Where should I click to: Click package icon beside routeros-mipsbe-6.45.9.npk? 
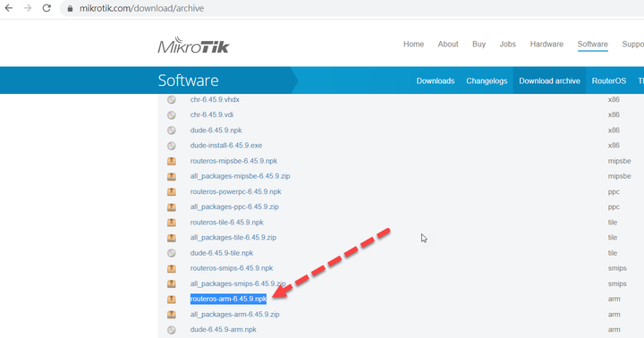171,161
